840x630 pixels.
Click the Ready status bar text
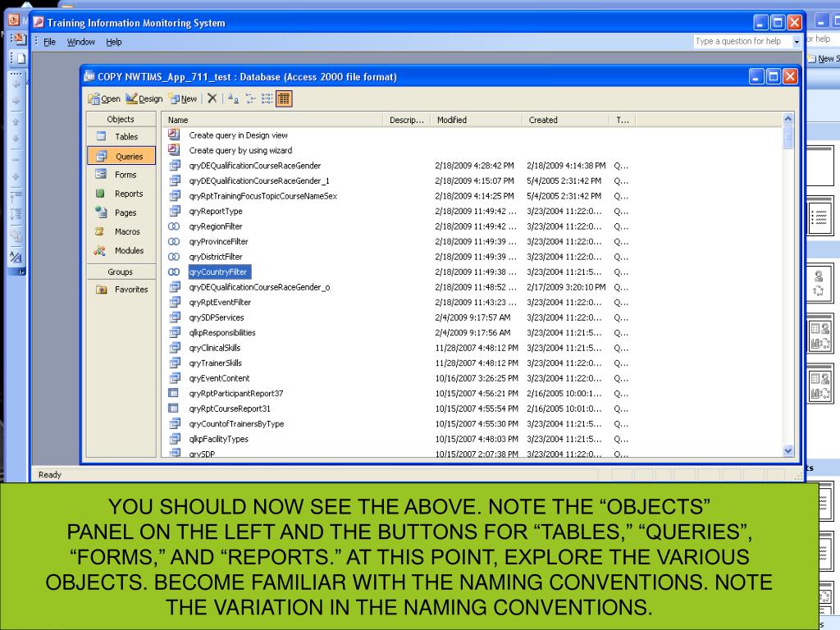50,475
